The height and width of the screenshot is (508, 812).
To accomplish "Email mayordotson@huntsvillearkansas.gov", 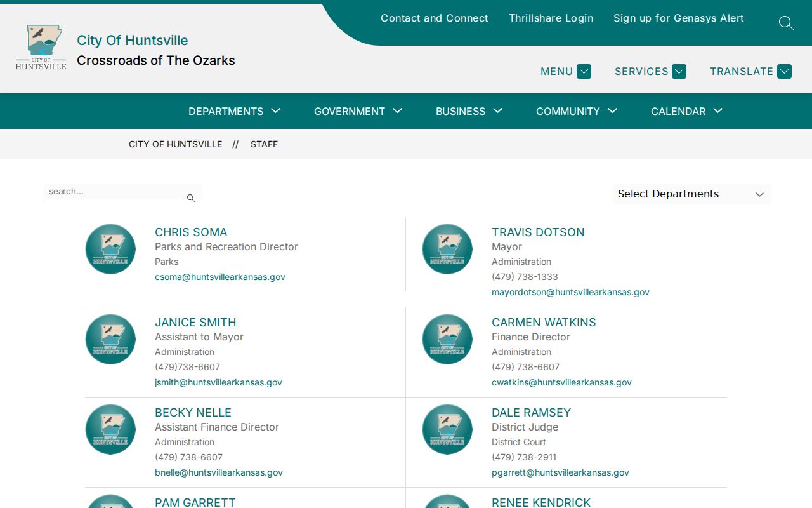I will [x=570, y=292].
